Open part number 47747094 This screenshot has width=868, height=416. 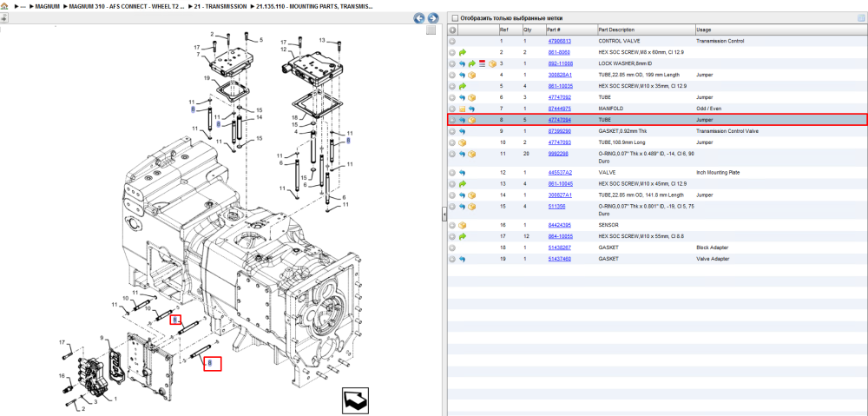point(559,120)
